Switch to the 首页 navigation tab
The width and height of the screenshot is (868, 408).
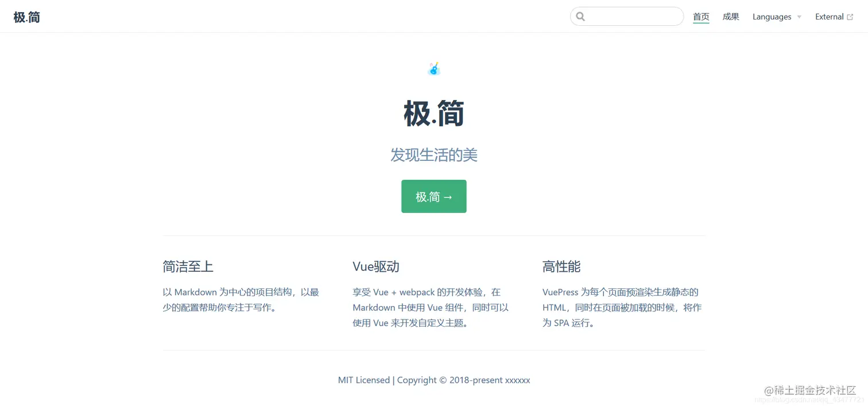coord(700,17)
